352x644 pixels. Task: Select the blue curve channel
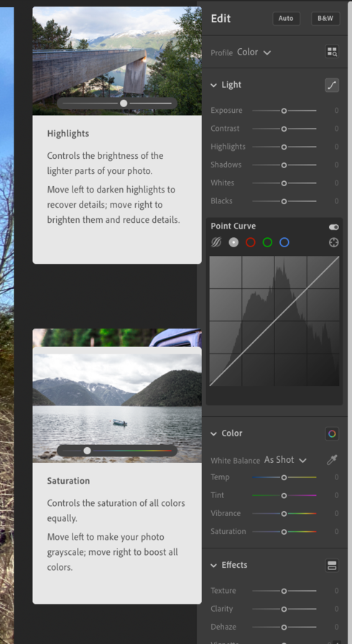click(x=284, y=242)
